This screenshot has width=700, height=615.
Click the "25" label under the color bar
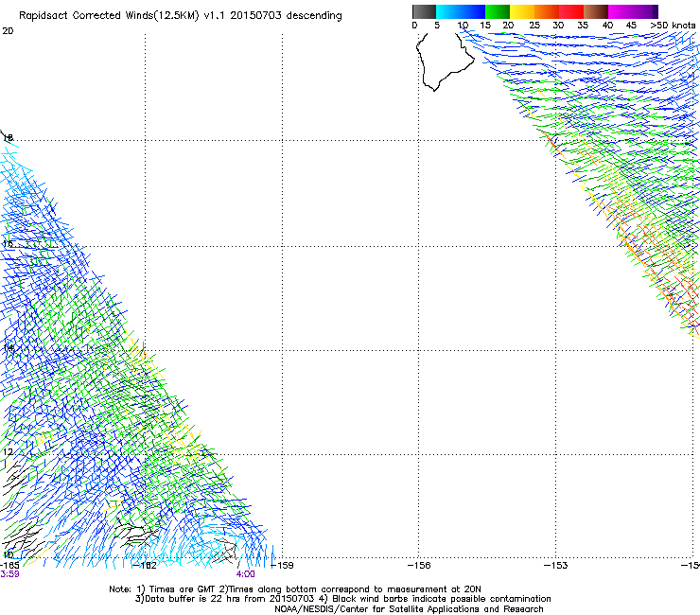(x=534, y=25)
